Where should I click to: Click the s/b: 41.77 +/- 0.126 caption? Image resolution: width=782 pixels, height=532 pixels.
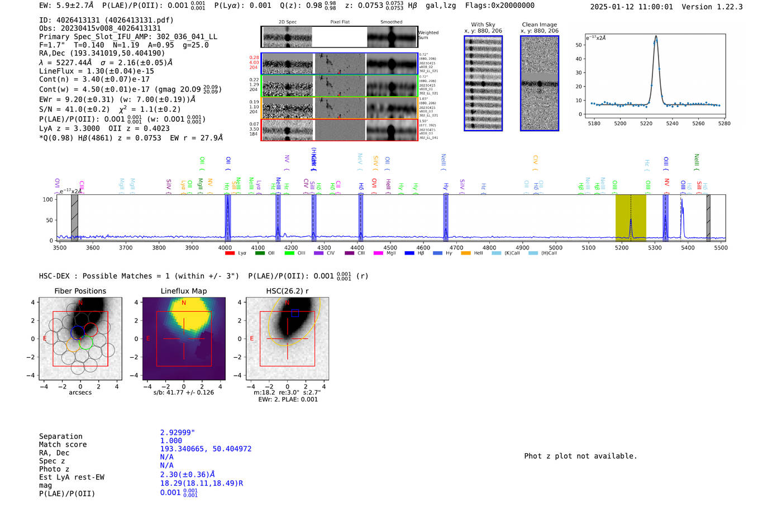coord(184,392)
